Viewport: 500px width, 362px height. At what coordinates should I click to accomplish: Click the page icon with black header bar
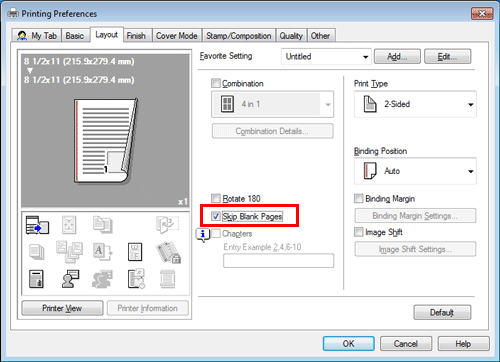coord(36,279)
